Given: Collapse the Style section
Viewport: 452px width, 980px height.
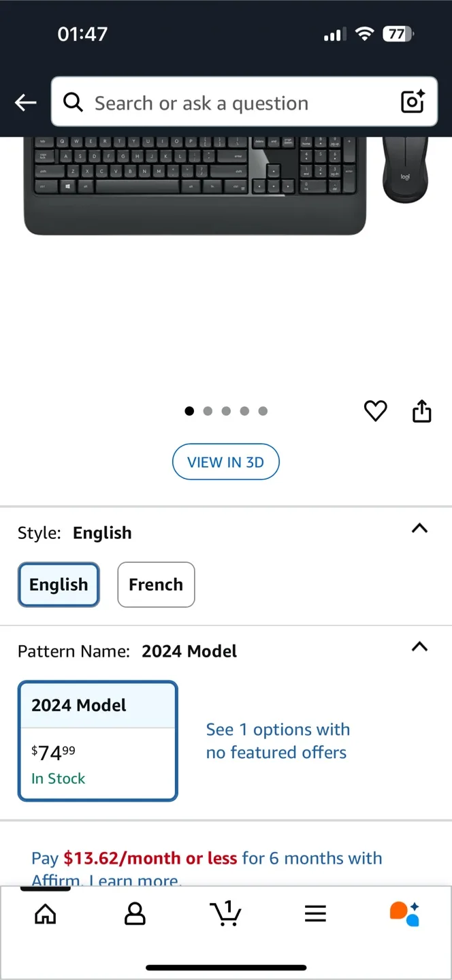Looking at the screenshot, I should tap(420, 529).
